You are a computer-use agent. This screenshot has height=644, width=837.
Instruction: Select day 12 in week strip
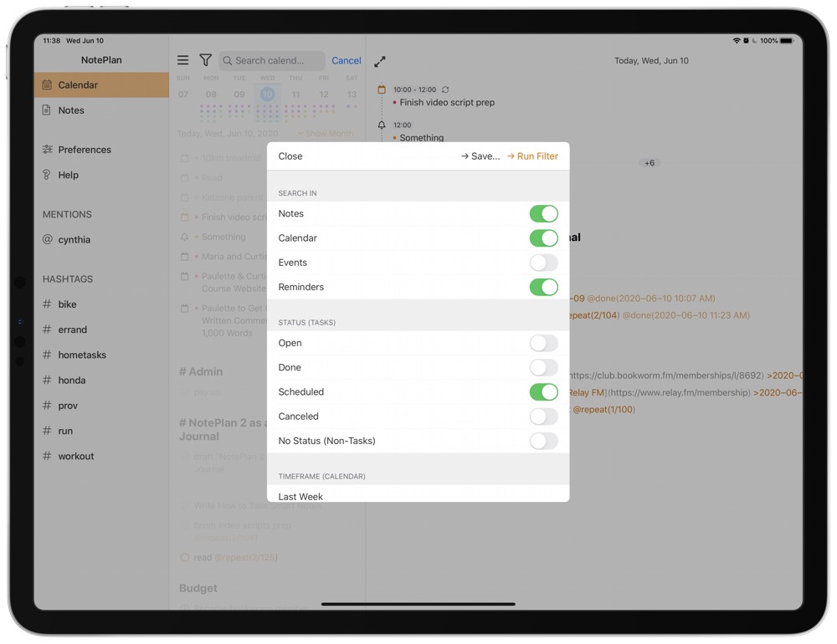pos(323,95)
